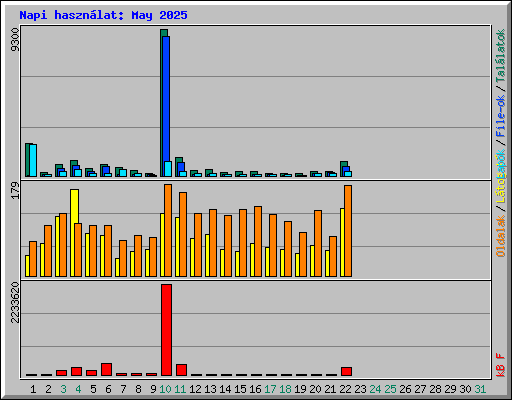Click green day label '25'
The image size is (512, 400).
tap(391, 389)
